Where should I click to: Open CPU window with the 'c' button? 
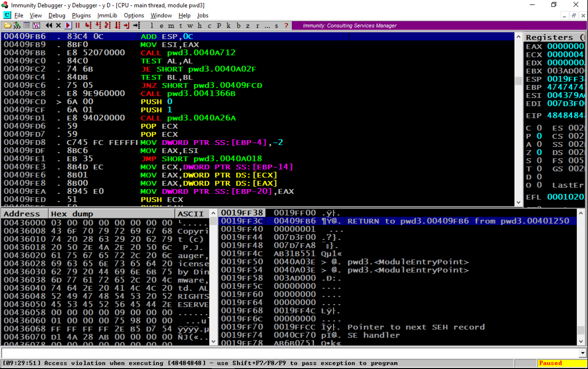(x=209, y=25)
